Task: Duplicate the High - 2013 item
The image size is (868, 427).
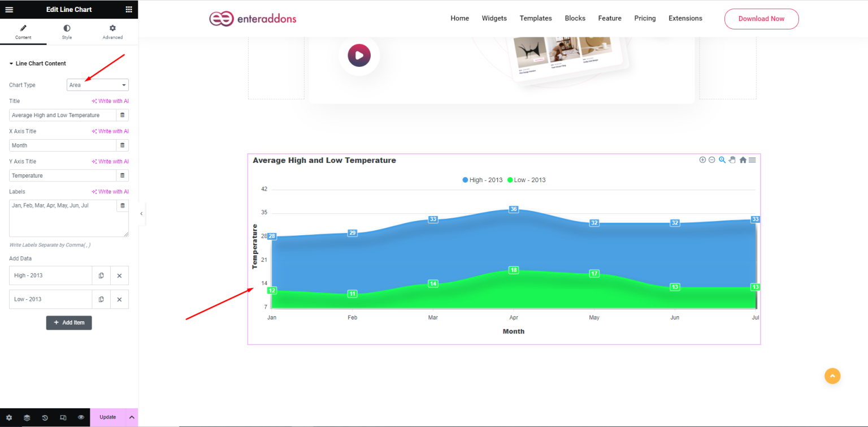Action: tap(101, 275)
